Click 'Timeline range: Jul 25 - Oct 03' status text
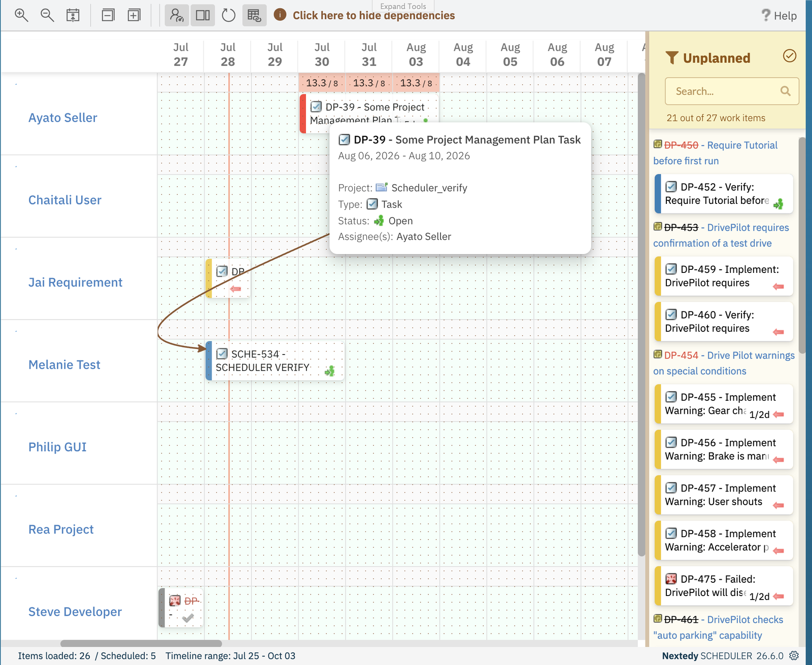This screenshot has width=812, height=665. point(230,656)
